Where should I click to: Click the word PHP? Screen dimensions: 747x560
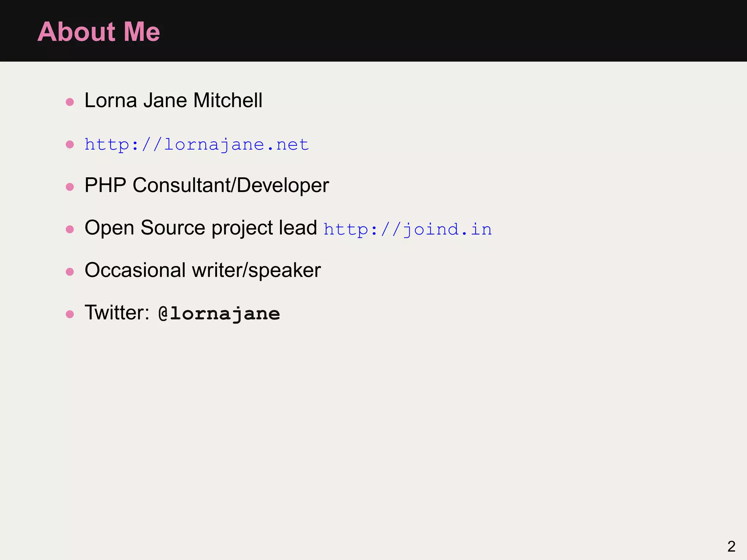coord(105,185)
